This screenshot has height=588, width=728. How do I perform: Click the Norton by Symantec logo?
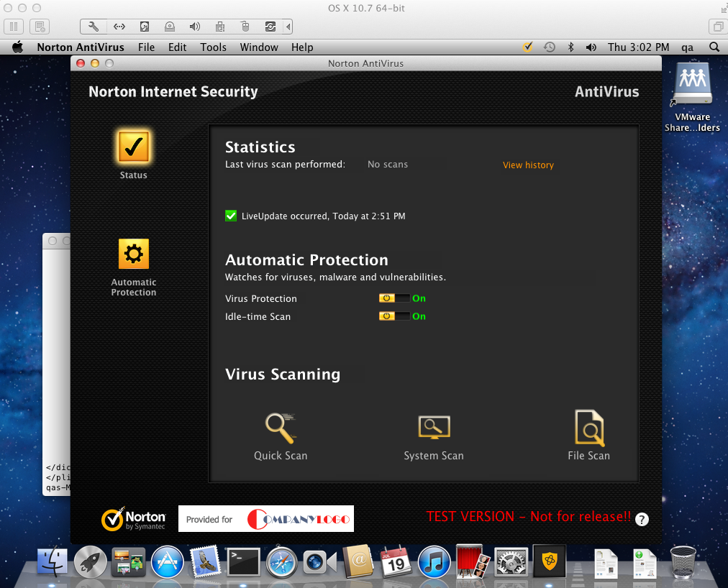[x=134, y=520]
